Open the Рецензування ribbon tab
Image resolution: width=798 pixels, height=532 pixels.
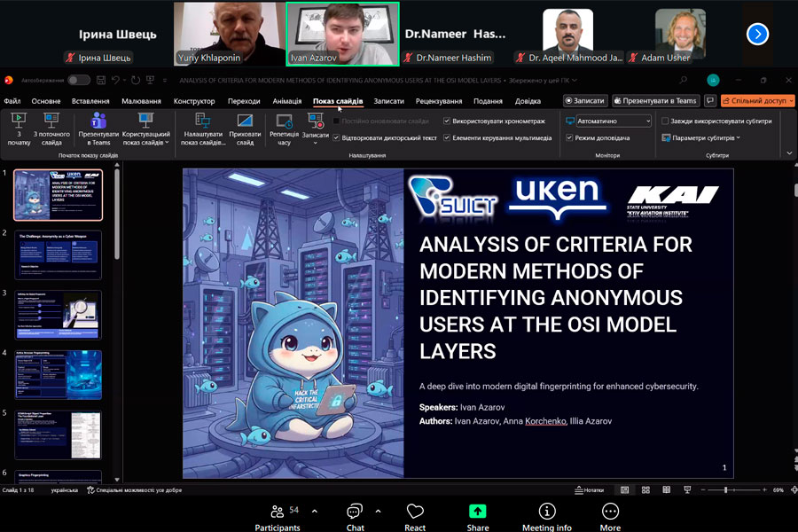click(438, 101)
